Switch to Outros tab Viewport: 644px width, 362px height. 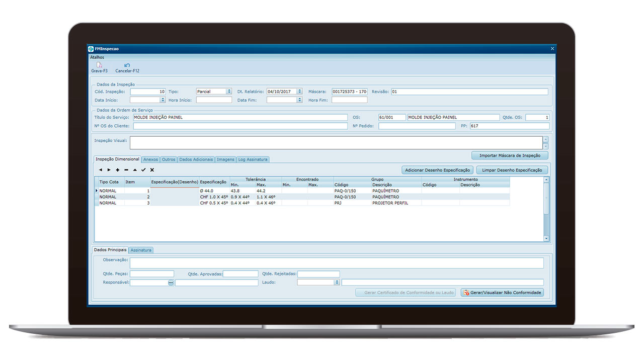[x=169, y=159]
